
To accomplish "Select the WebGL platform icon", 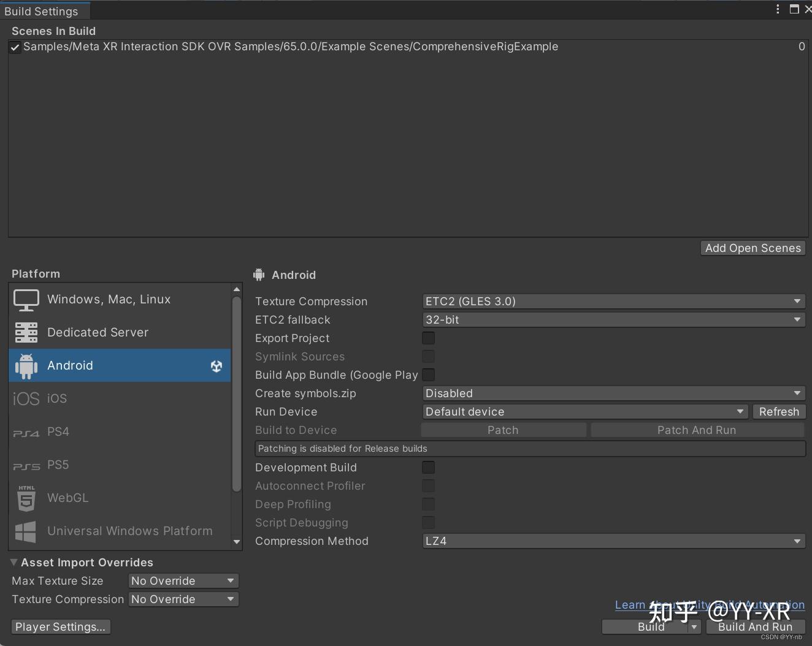I will [x=26, y=498].
